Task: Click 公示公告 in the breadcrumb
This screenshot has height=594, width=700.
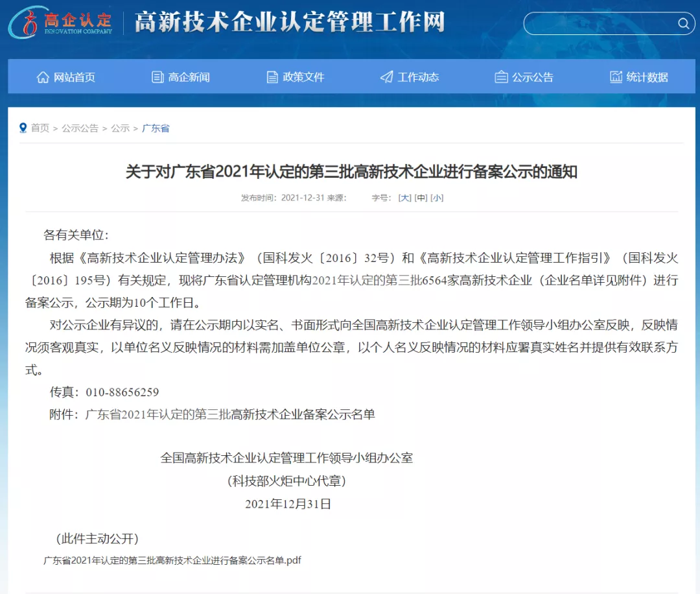Action: coord(80,128)
